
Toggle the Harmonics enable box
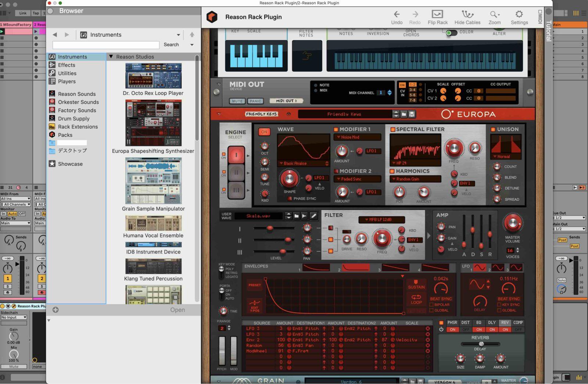pyautogui.click(x=392, y=171)
